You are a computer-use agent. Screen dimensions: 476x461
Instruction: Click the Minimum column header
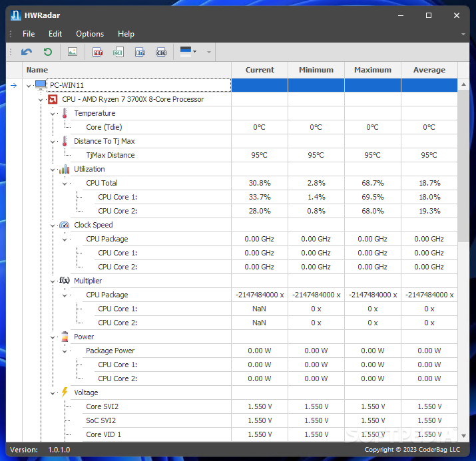(316, 70)
